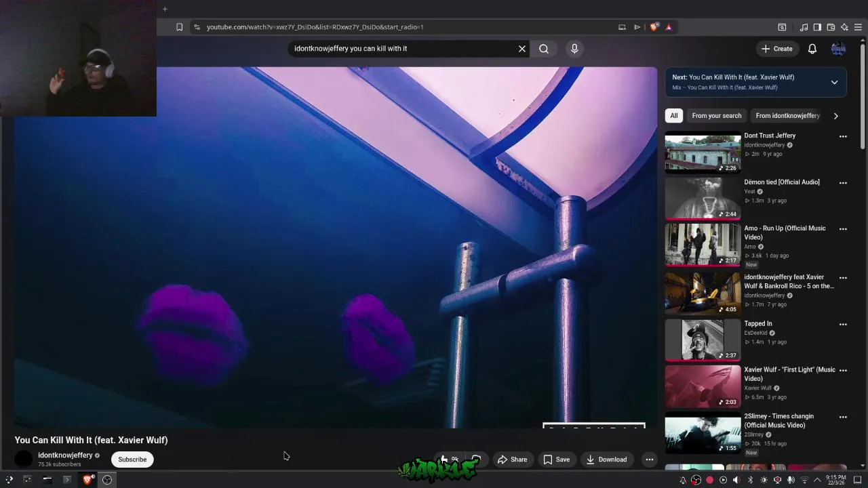
Task: Open the channel avatar beside idontknowjeffery
Action: (24, 460)
